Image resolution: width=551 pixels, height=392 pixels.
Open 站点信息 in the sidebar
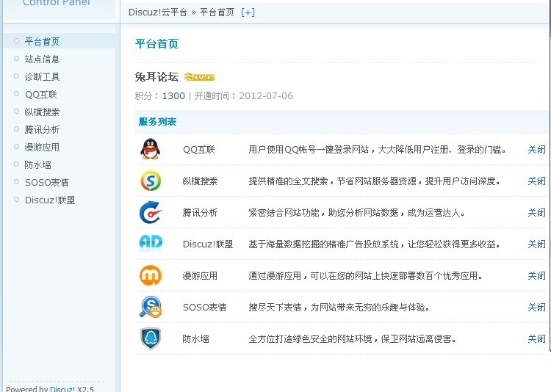pyautogui.click(x=42, y=59)
